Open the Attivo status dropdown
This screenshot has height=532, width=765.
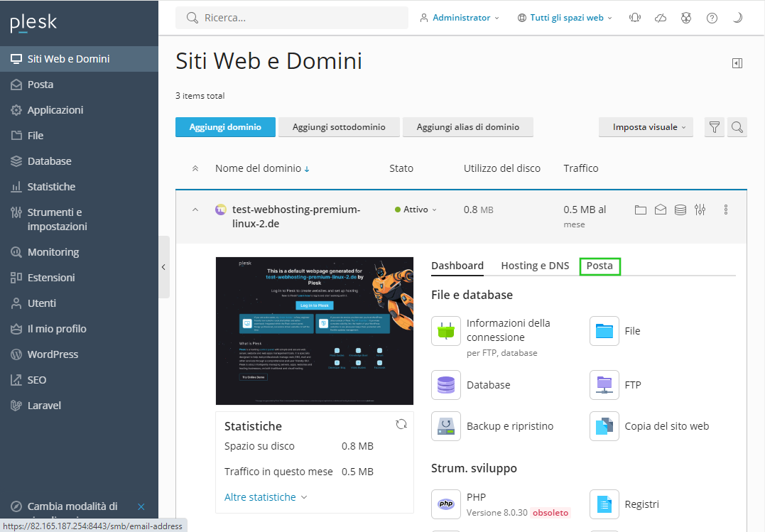[416, 210]
